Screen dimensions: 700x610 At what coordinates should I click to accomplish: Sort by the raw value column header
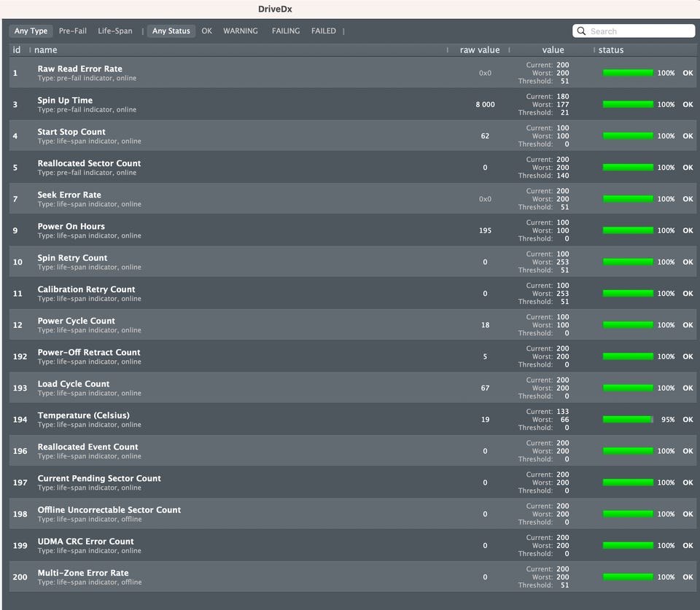pos(480,50)
